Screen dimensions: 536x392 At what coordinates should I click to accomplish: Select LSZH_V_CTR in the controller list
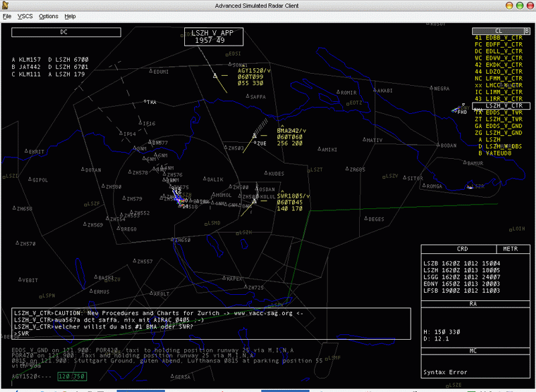coord(503,106)
